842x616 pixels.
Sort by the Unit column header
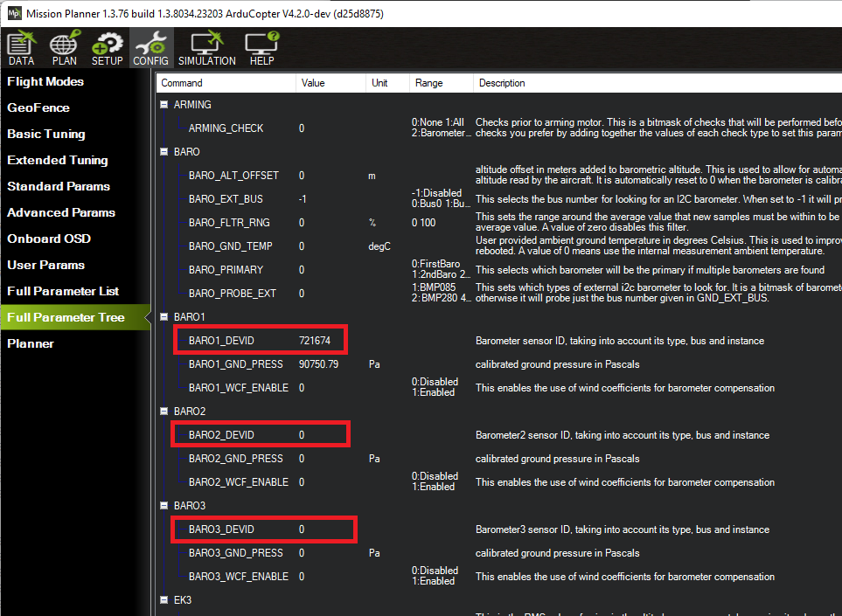click(387, 83)
